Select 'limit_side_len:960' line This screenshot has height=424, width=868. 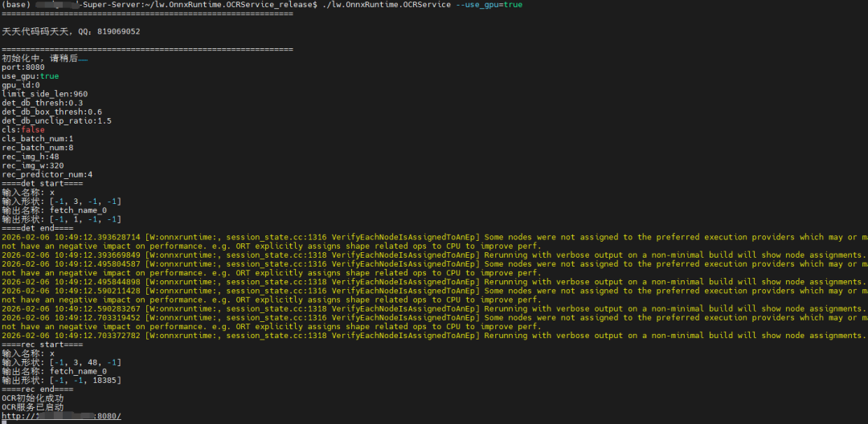pos(45,94)
